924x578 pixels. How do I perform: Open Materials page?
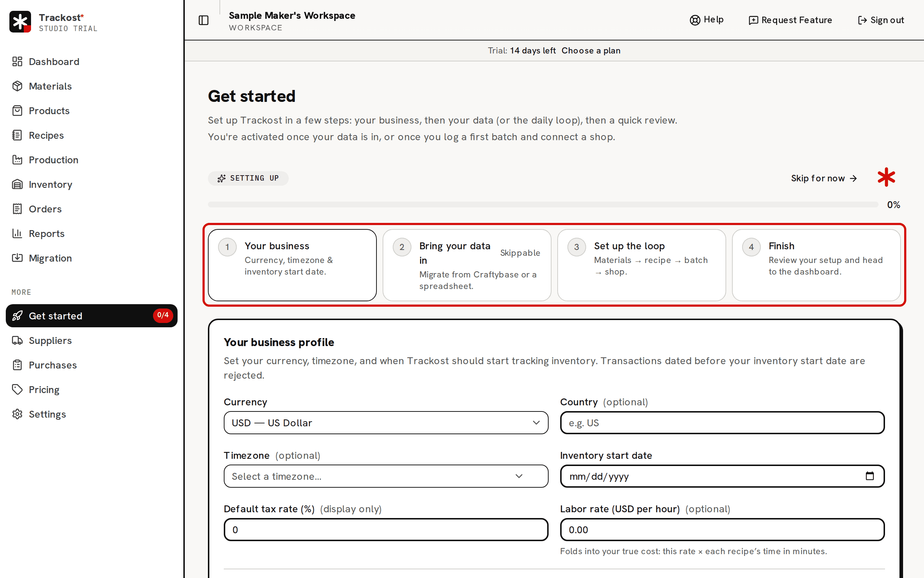[92, 86]
